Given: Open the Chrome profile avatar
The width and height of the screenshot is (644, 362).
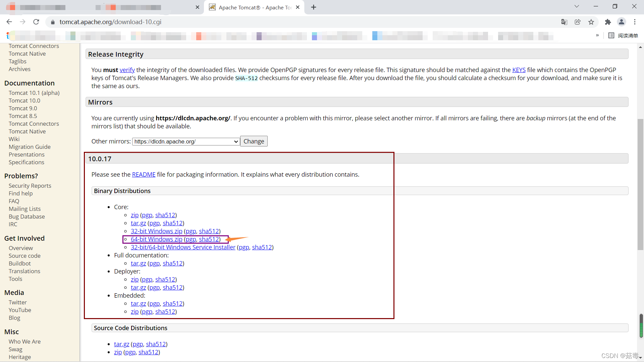Looking at the screenshot, I should click(x=621, y=22).
